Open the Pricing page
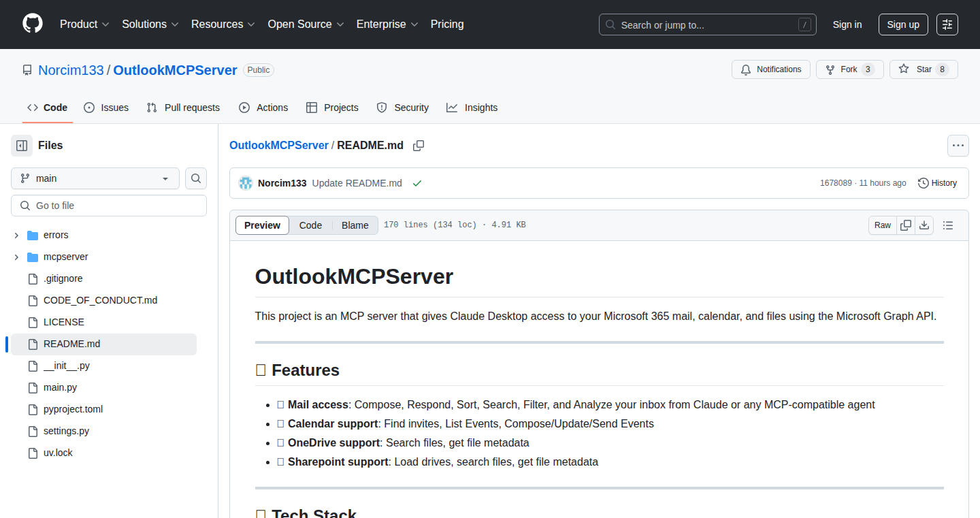The width and height of the screenshot is (980, 518). (447, 25)
